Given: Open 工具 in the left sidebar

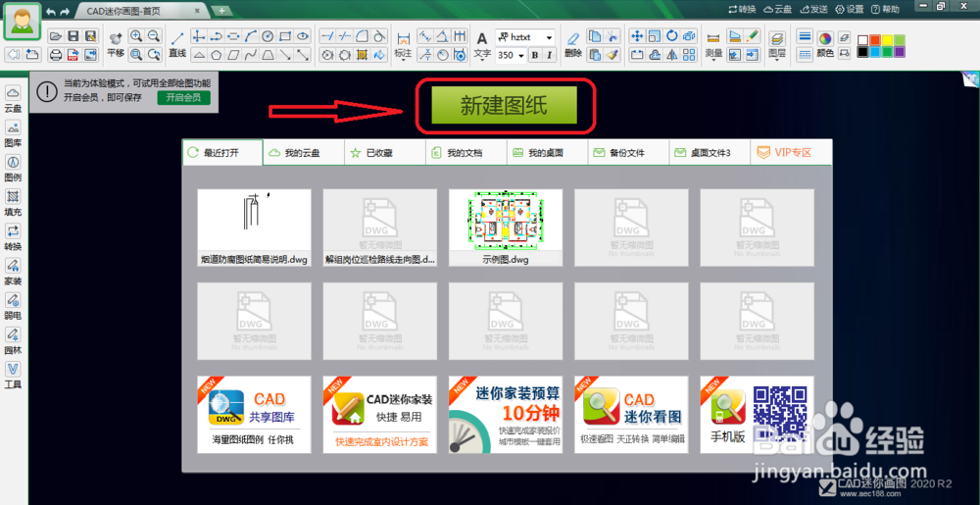Looking at the screenshot, I should pos(13,375).
